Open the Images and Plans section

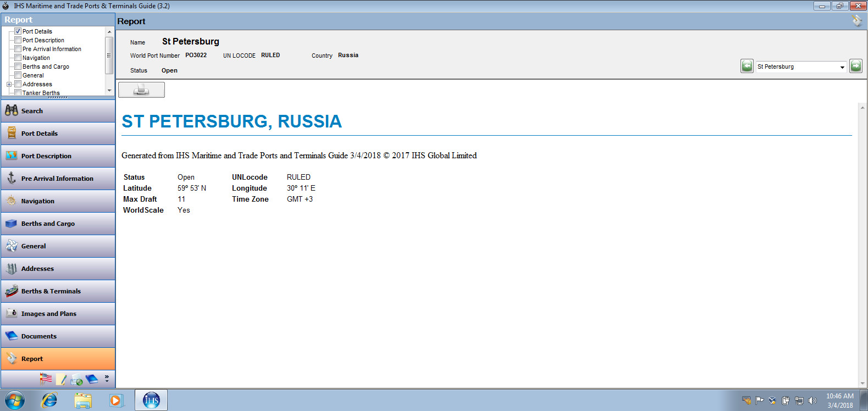[x=58, y=314]
